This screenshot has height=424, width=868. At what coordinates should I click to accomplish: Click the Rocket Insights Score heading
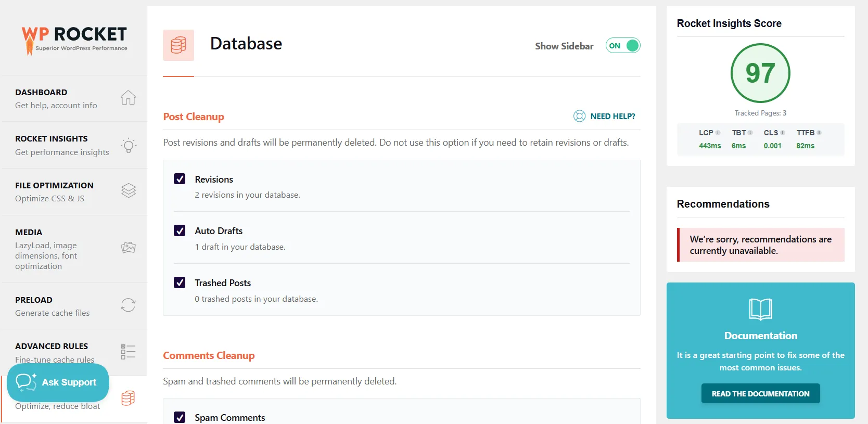tap(729, 23)
